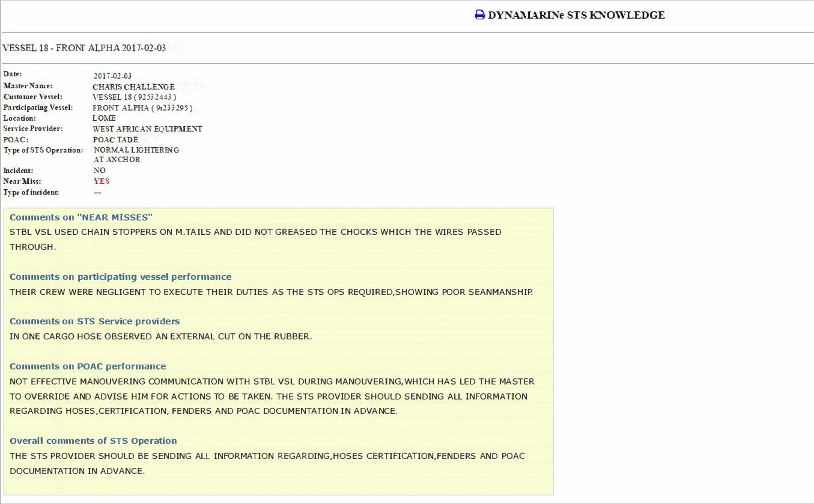The image size is (814, 504).
Task: Click the Type of incident field label
Action: 31,192
